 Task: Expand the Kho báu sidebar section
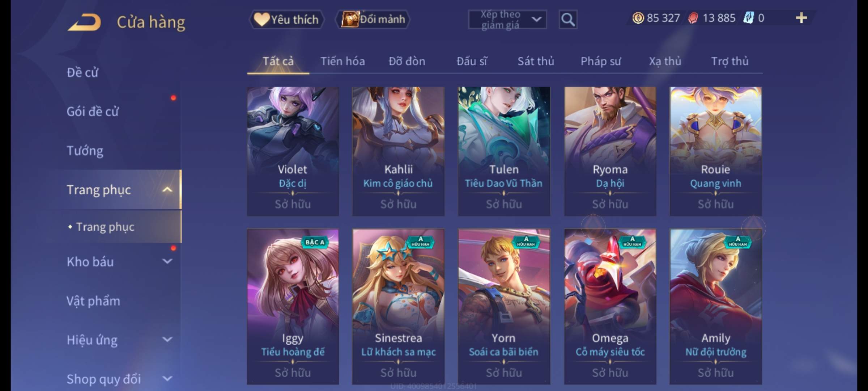(167, 261)
